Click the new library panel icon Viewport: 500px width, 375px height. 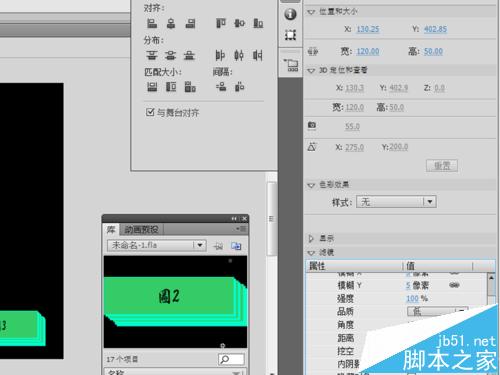click(236, 246)
